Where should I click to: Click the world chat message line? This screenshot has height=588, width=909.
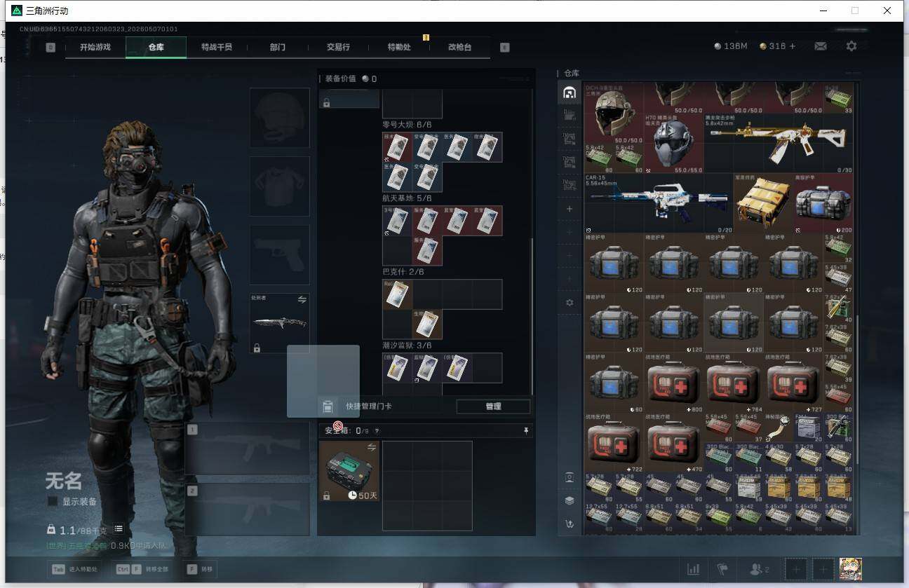[x=107, y=545]
